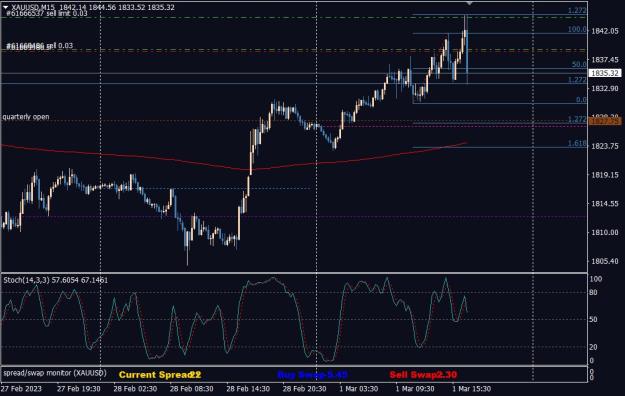Click the 28 Feb 14:30 time axis label
Screen dimensions: 625x396
(248, 388)
